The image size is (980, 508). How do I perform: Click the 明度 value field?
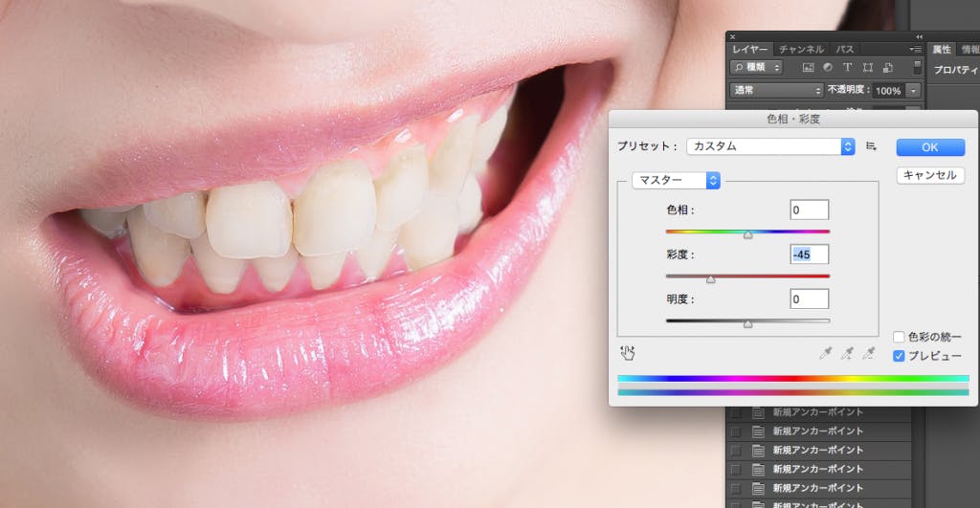pyautogui.click(x=810, y=298)
